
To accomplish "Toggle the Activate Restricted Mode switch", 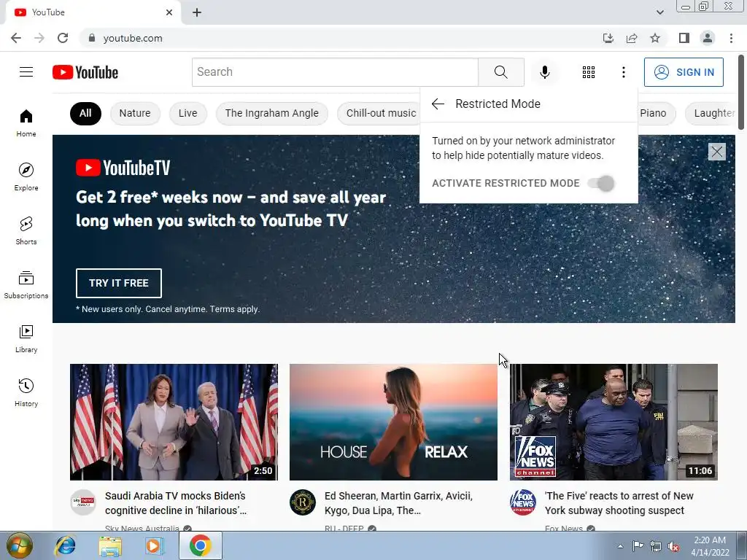I will [x=601, y=183].
